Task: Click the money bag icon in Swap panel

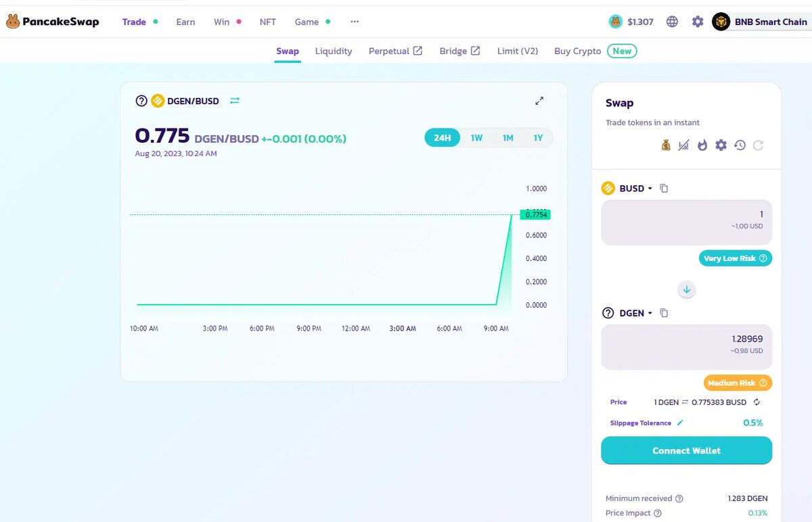Action: (x=666, y=145)
